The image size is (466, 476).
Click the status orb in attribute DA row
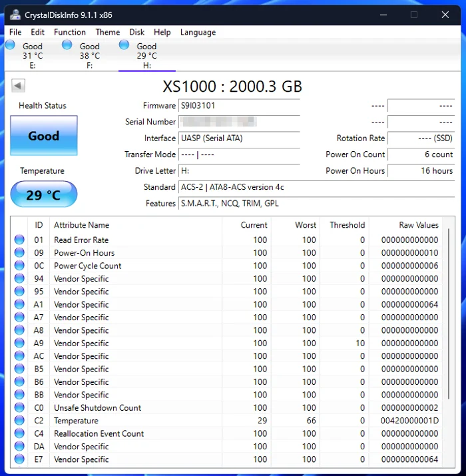[19, 446]
